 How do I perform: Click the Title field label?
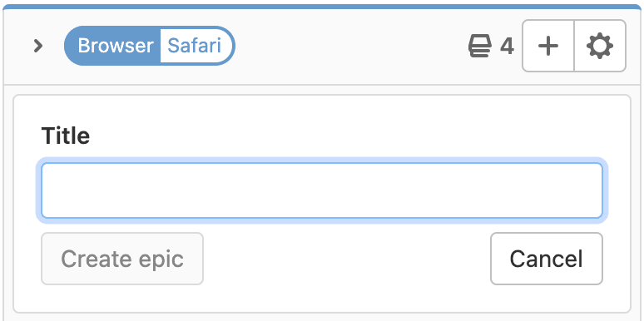click(65, 136)
